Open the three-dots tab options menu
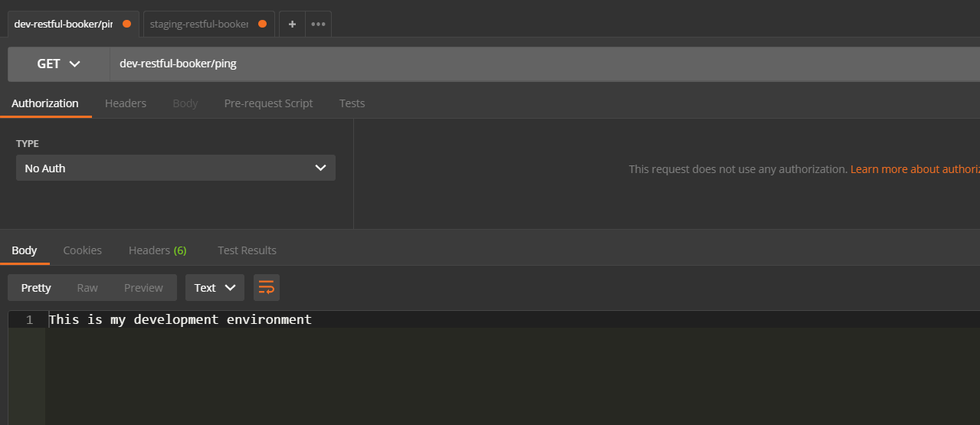The height and width of the screenshot is (425, 980). 318,24
